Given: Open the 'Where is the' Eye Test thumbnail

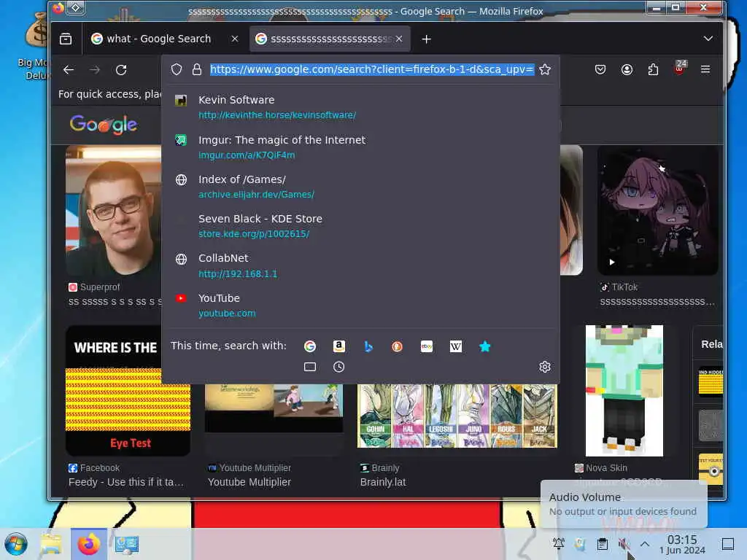Looking at the screenshot, I should 128,391.
